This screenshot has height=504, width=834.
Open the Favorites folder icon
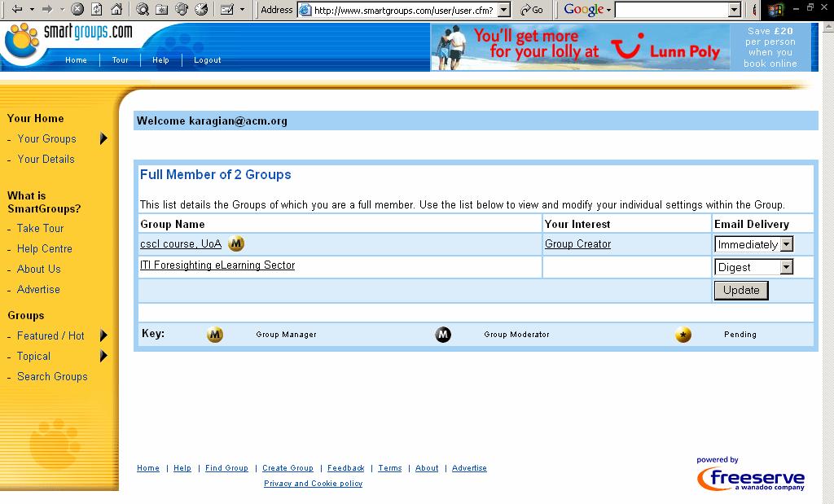(162, 9)
